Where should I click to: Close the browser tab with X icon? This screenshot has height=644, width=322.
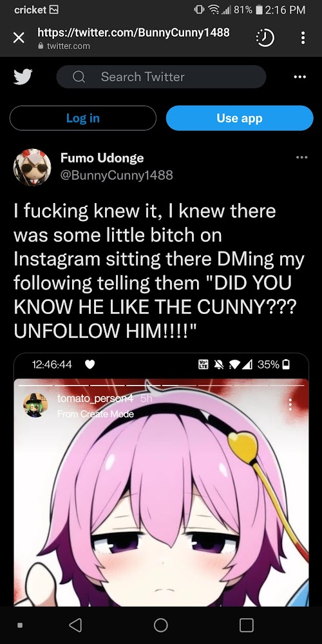coord(19,38)
